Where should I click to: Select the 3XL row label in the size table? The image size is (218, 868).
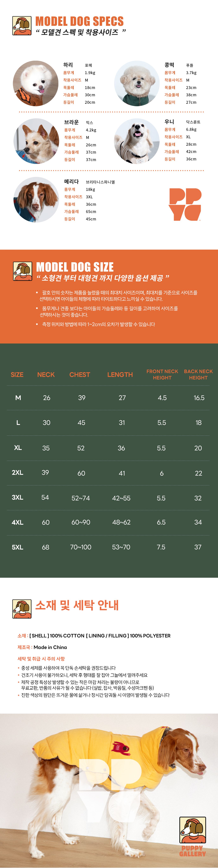[x=18, y=497]
